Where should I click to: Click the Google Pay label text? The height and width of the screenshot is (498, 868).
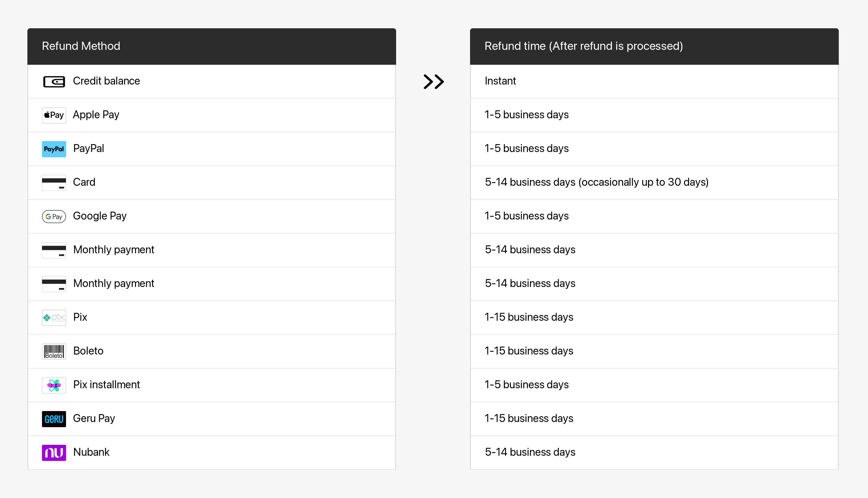pos(99,216)
